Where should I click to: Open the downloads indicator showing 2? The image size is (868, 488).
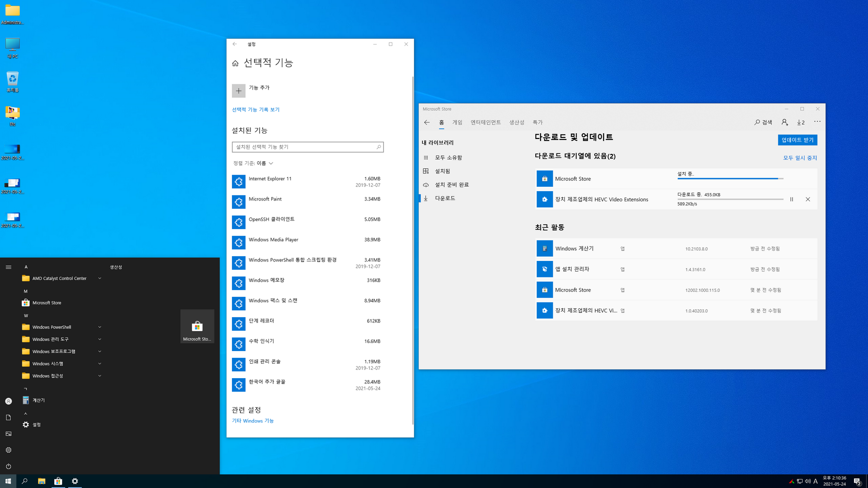pyautogui.click(x=801, y=122)
